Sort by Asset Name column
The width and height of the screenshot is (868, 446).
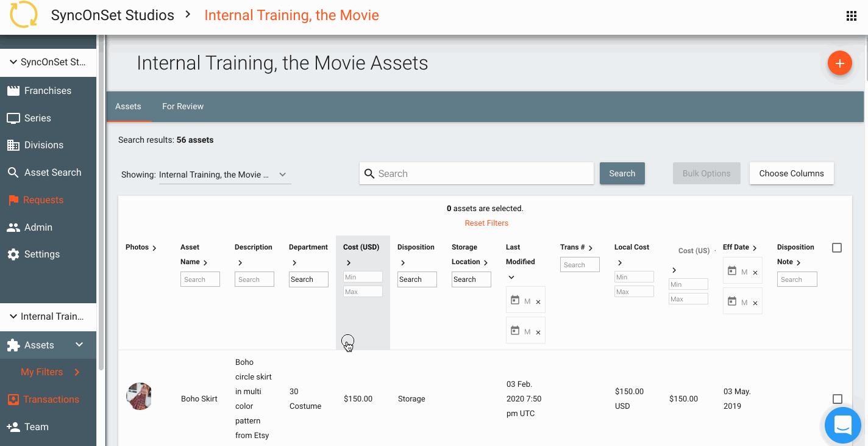click(x=205, y=263)
